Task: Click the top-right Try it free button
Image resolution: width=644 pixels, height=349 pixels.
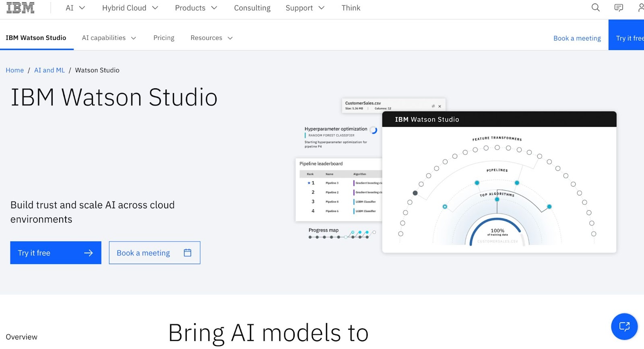Action: coord(626,35)
